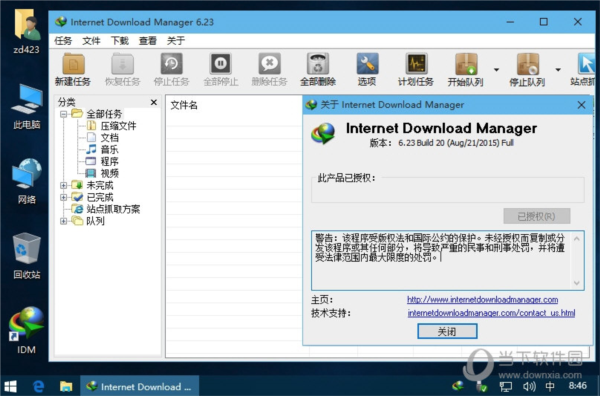Click scroll-up arrow in warning text box
The image size is (600, 396).
tap(577, 239)
